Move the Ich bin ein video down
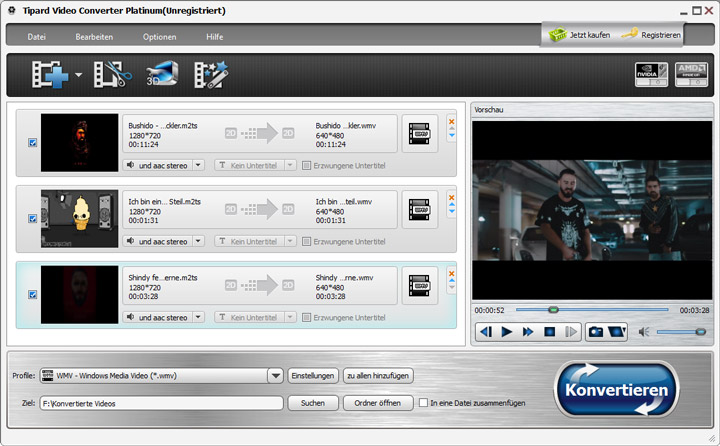 pyautogui.click(x=452, y=211)
